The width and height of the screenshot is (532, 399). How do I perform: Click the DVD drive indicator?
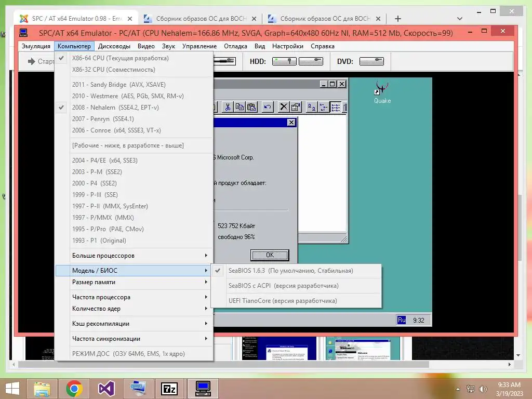point(371,61)
